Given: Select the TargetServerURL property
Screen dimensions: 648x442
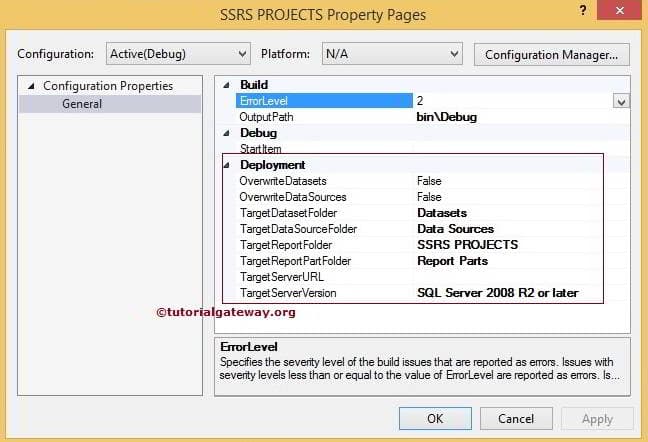Looking at the screenshot, I should tap(282, 277).
